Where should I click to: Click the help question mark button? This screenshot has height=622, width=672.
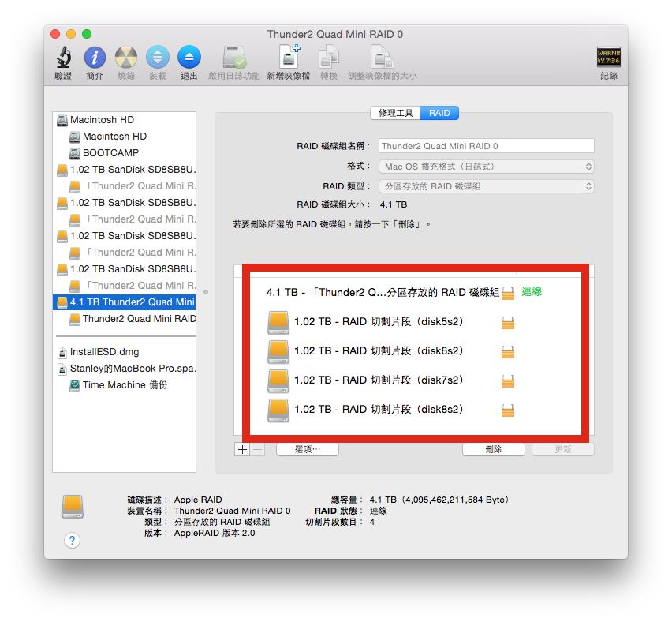tap(73, 540)
